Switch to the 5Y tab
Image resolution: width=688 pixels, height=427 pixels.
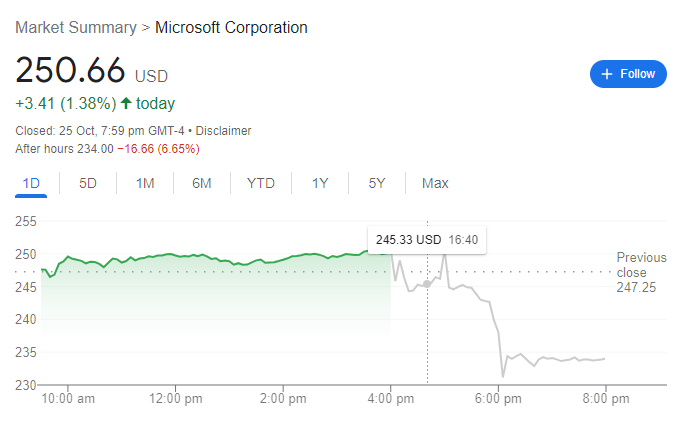click(x=377, y=183)
